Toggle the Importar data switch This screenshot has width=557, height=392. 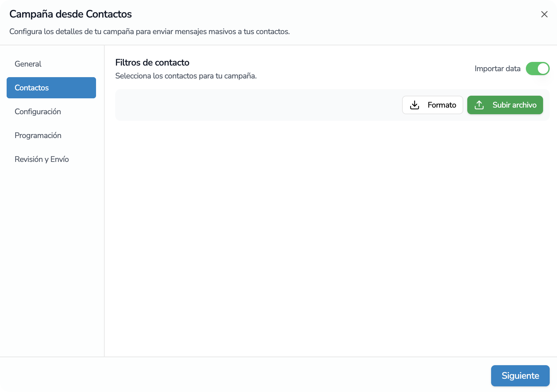pos(537,69)
